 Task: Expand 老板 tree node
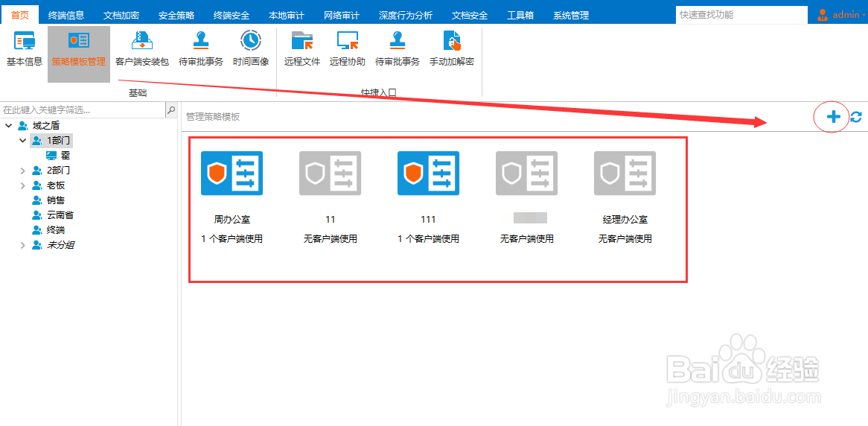(22, 185)
